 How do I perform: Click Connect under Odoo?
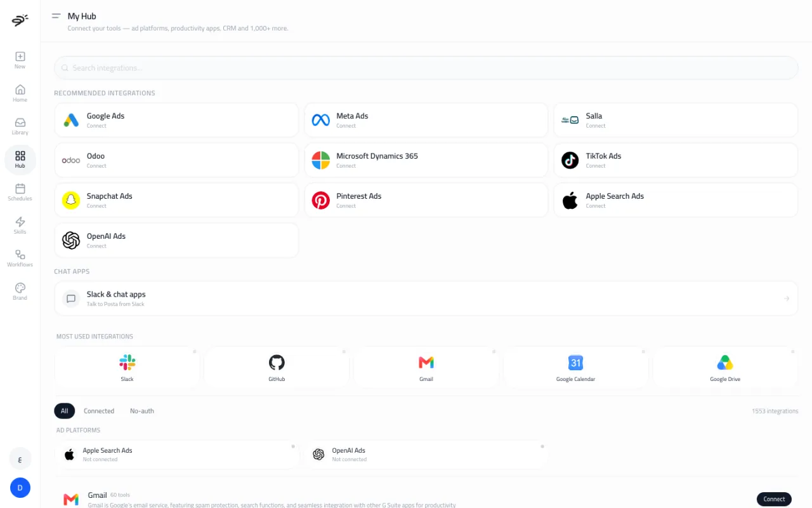coord(96,166)
